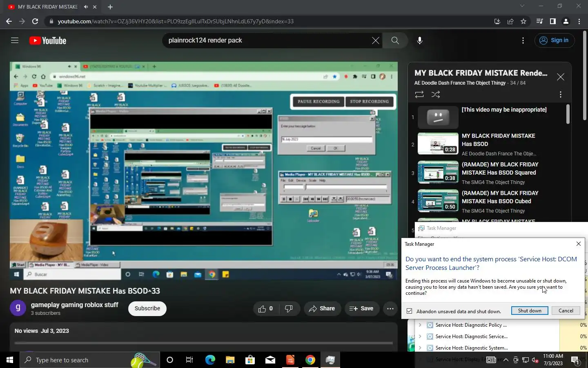The width and height of the screenshot is (588, 368).
Task: Click the video player area
Action: click(204, 171)
